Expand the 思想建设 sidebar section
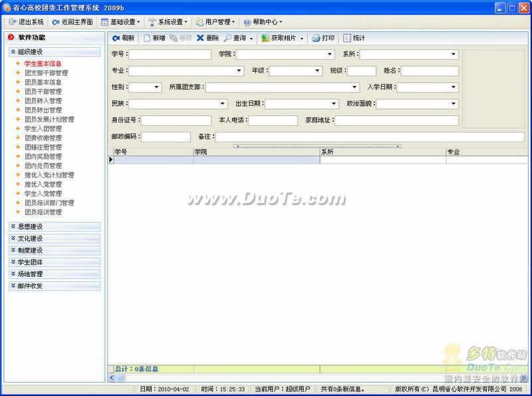The height and width of the screenshot is (396, 532). tap(13, 227)
